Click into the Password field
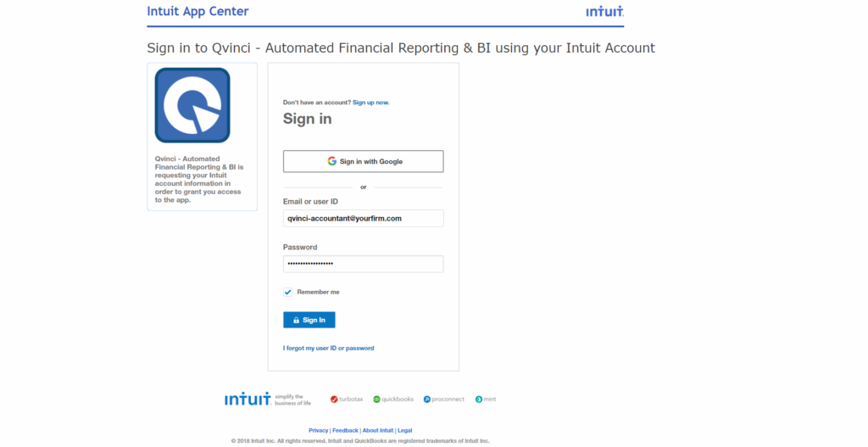This screenshot has width=868, height=447. click(x=363, y=265)
